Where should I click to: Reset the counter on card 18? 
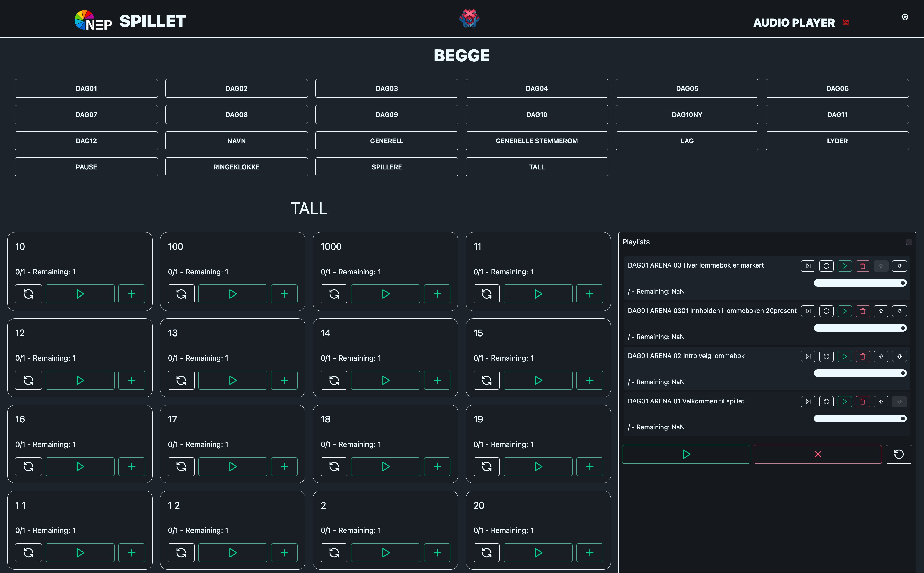[x=334, y=467]
